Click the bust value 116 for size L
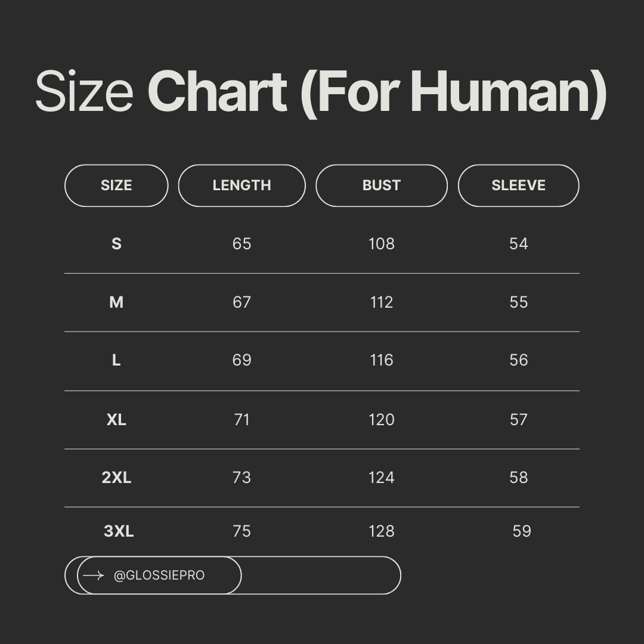Image resolution: width=644 pixels, height=644 pixels. pyautogui.click(x=381, y=360)
